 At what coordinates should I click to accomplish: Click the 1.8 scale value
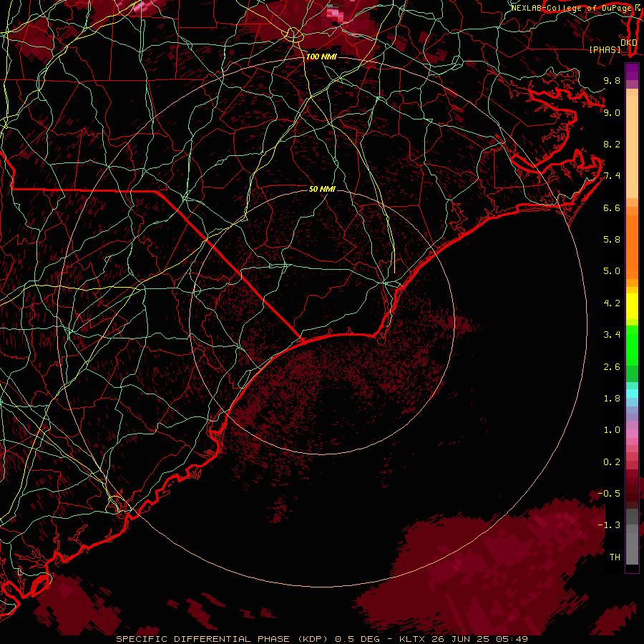[612, 399]
